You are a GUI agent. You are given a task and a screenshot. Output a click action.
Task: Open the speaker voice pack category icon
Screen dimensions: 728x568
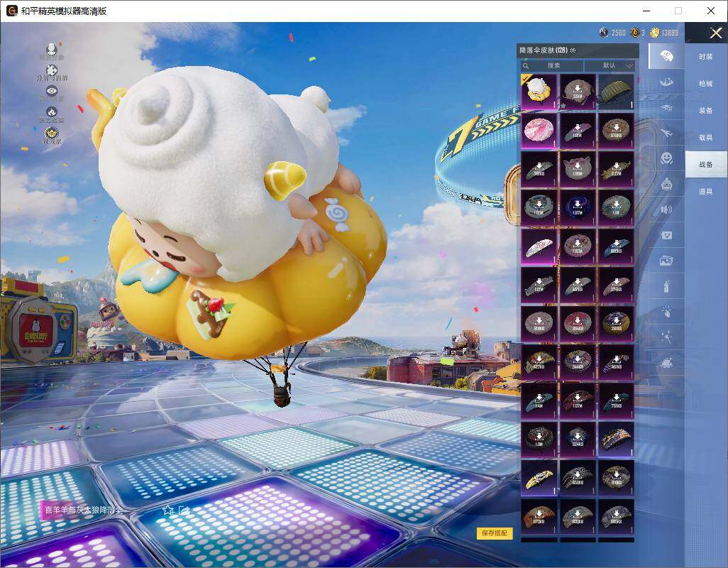(x=666, y=210)
